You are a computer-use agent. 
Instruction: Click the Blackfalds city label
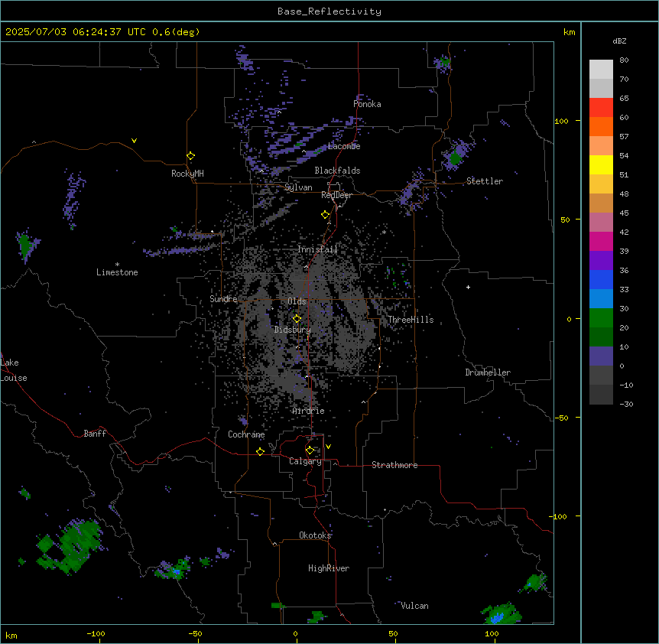coord(337,171)
